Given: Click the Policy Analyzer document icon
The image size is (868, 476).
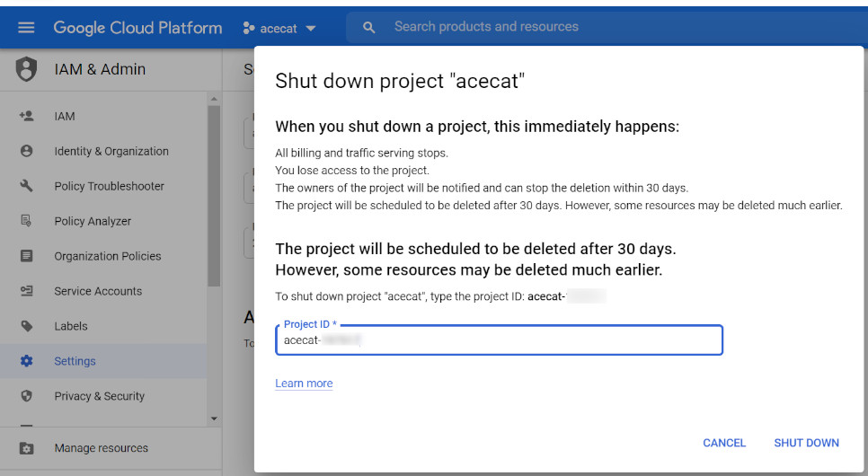Looking at the screenshot, I should coord(26,220).
